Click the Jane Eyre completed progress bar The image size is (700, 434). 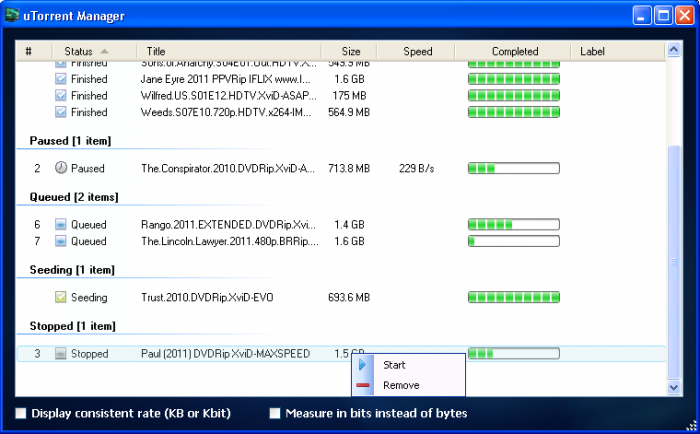[x=514, y=79]
